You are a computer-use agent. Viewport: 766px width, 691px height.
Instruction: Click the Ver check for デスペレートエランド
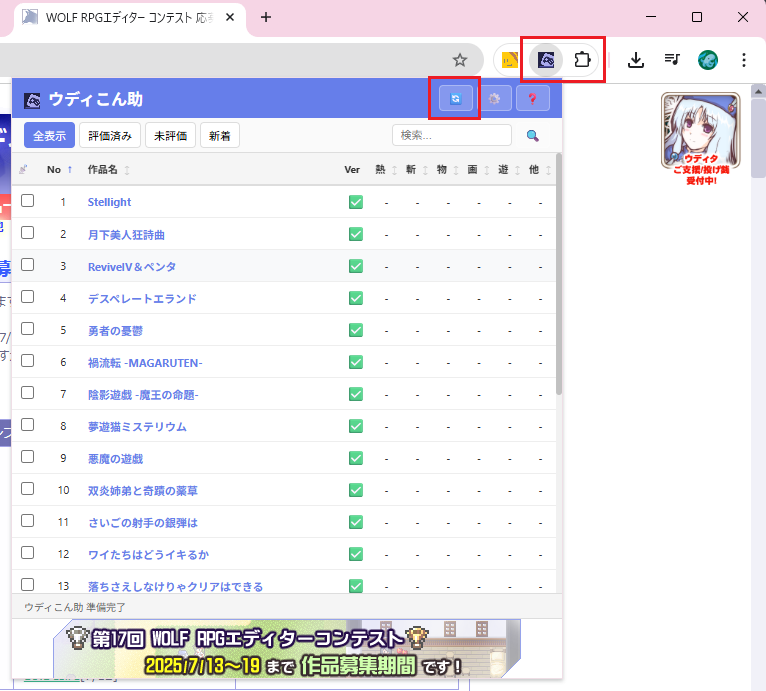[x=356, y=298]
